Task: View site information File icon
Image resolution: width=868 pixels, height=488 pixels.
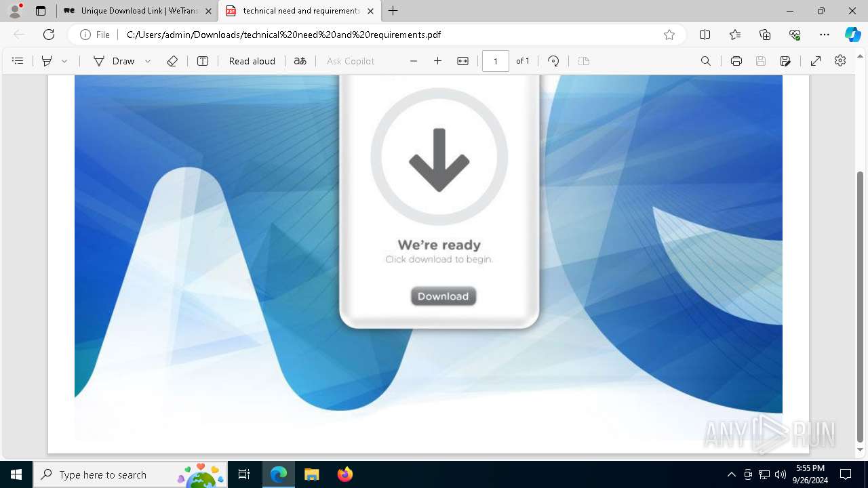Action: tap(95, 35)
